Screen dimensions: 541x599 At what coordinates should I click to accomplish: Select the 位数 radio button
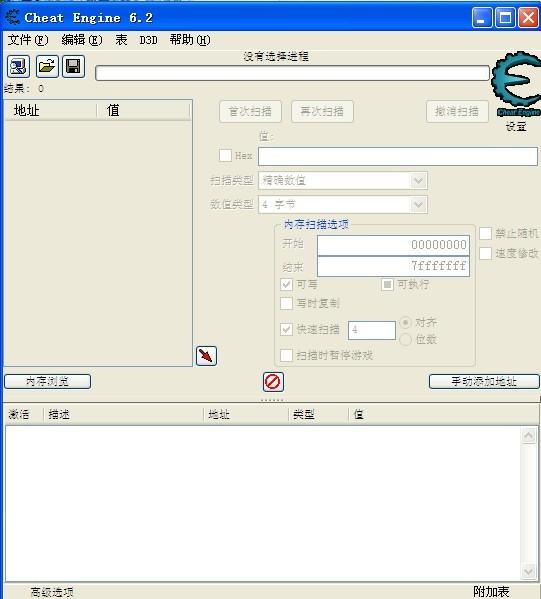pos(405,339)
